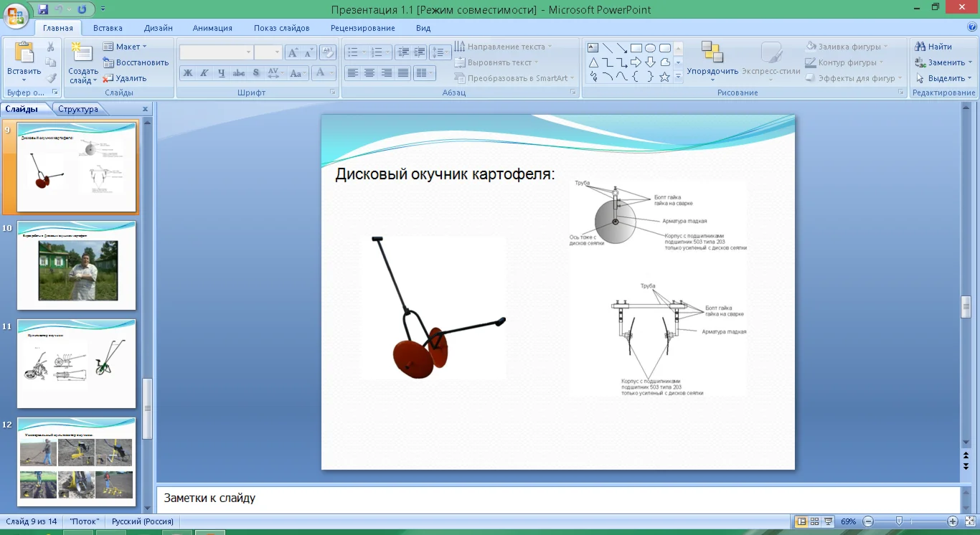Screen dimensions: 980x535
Task: Switch to the Структура pane tab
Action: pyautogui.click(x=78, y=109)
